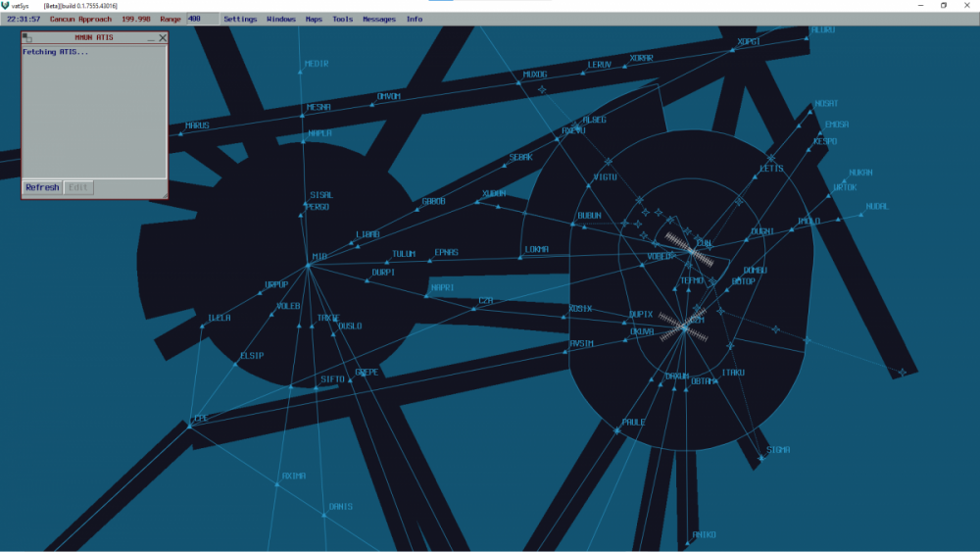Screen dimensions: 980x552
Task: Click the Cancun Approach position label
Action: pos(82,19)
